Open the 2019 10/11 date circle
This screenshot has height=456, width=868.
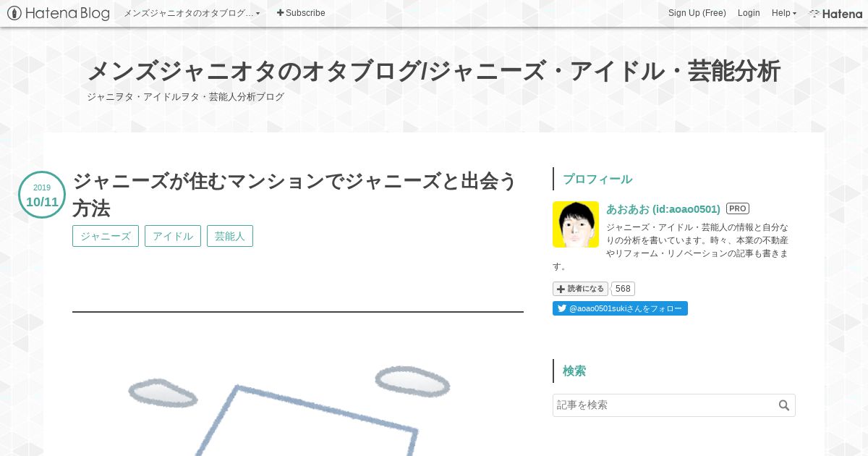point(42,195)
